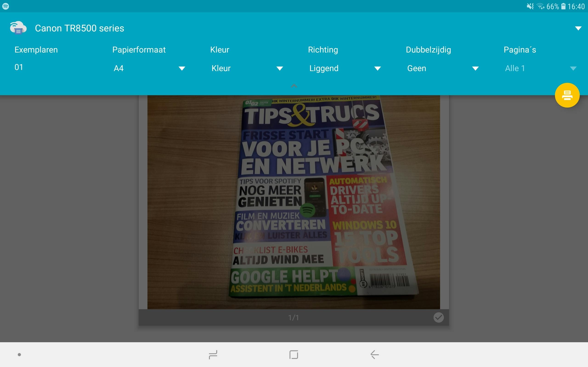This screenshot has width=588, height=367.
Task: Tap the yellow print button
Action: tap(567, 95)
